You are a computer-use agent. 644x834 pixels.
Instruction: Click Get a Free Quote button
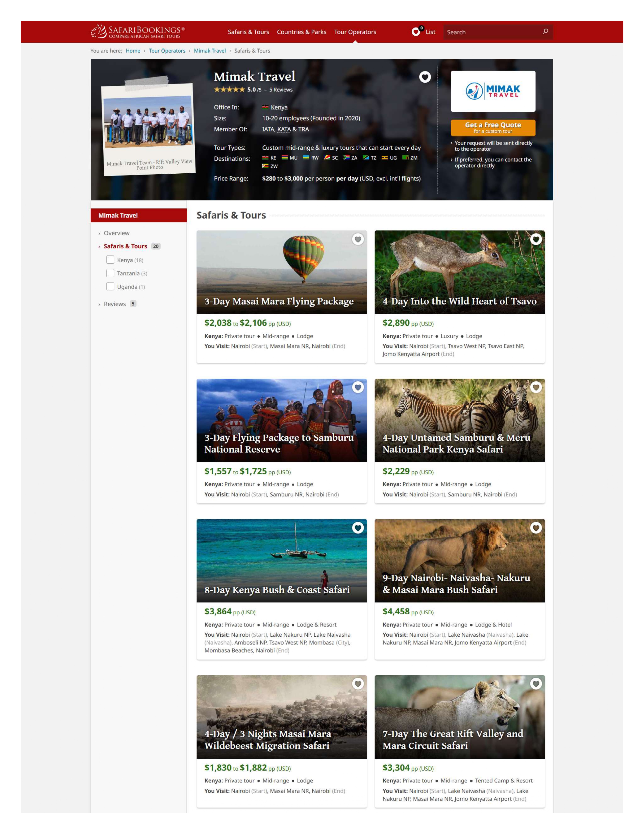pyautogui.click(x=493, y=128)
